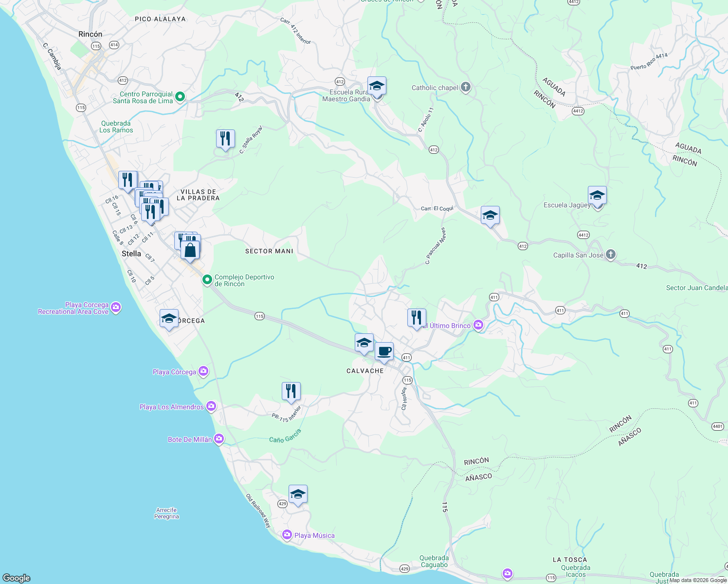Open the shopping bag marker near Stella
Screen dimensions: 728x584
(190, 249)
